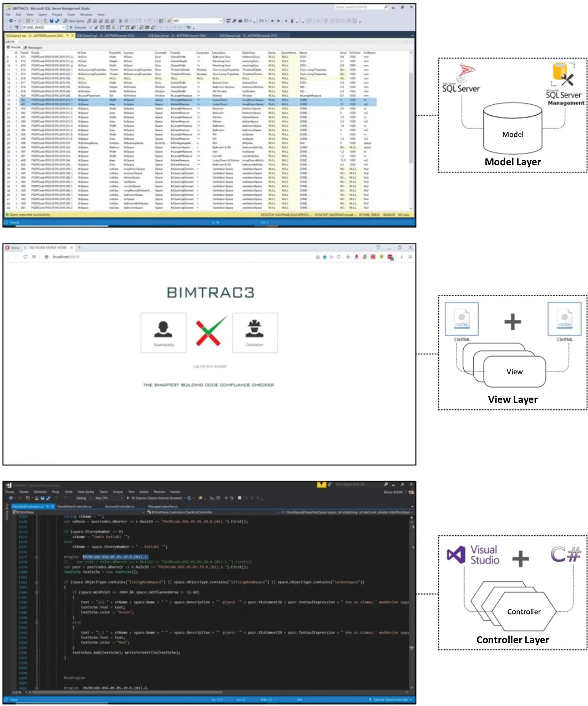Toggle a bookmark using the Visual Studio toolbar icon

(x=239, y=498)
